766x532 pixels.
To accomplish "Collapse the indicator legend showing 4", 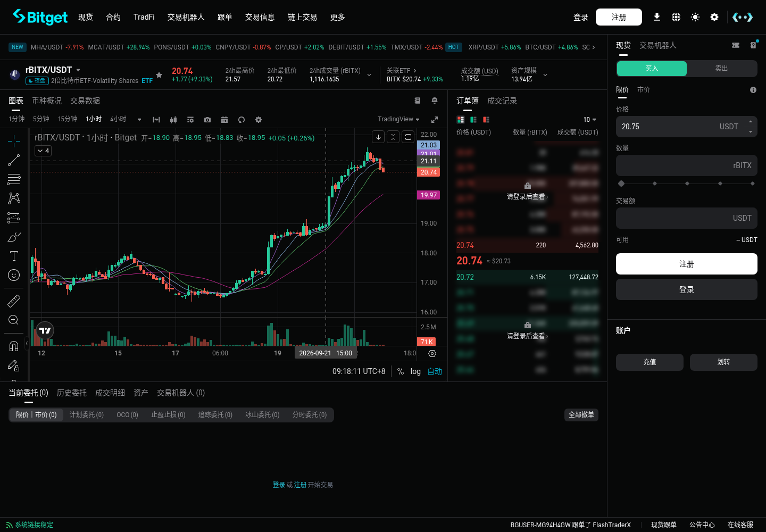I will tap(43, 151).
